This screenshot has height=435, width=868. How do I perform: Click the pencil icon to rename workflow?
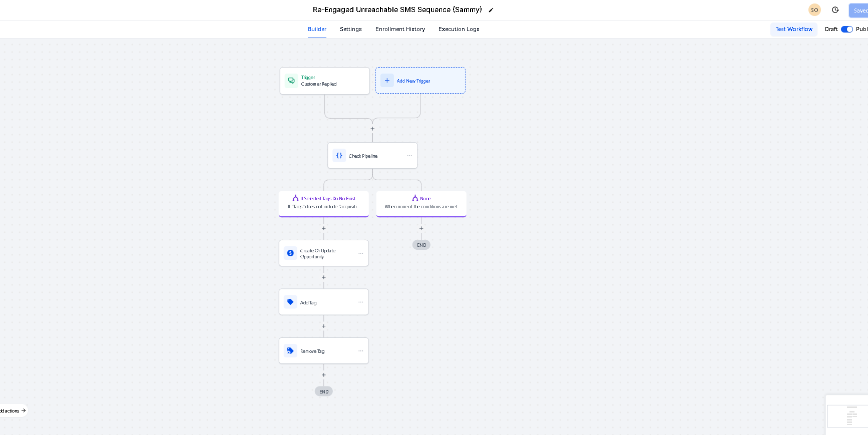tap(491, 10)
